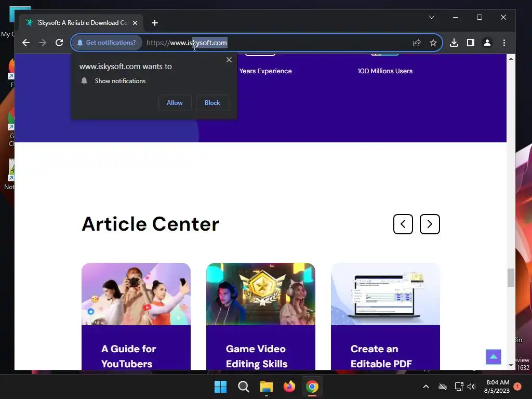Reload the iSkysoft page
Image resolution: width=532 pixels, height=399 pixels.
pyautogui.click(x=59, y=43)
